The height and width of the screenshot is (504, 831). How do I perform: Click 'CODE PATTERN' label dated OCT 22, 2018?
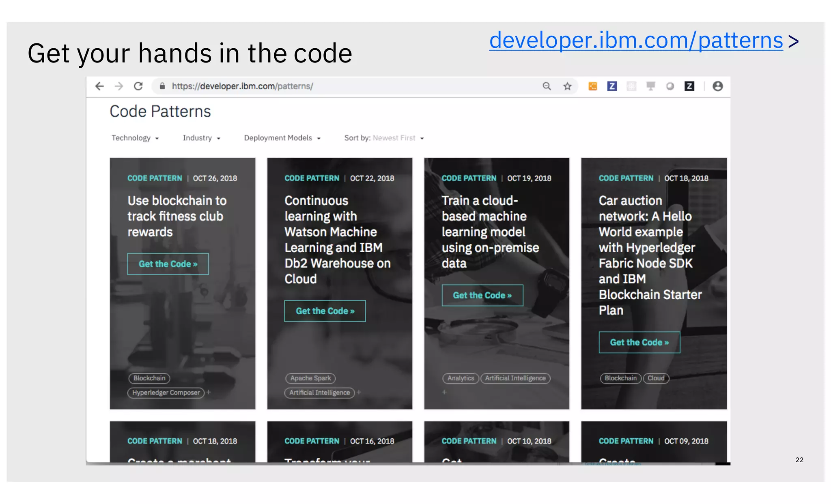pyautogui.click(x=312, y=178)
